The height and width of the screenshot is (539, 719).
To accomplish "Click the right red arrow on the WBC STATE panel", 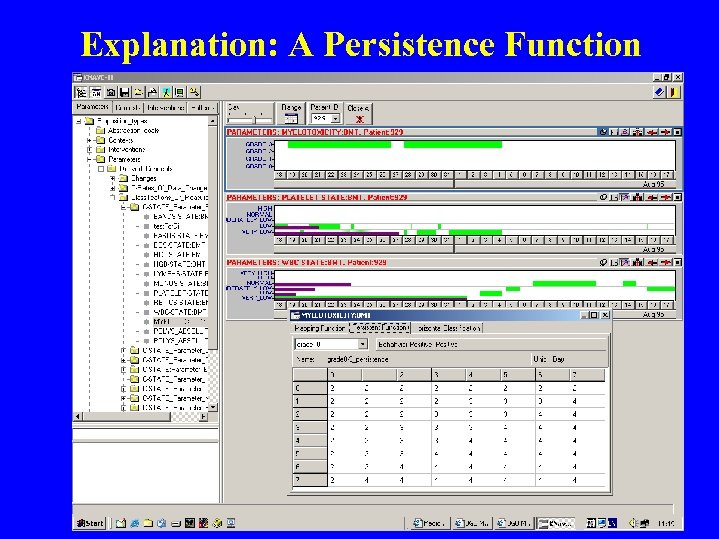I will 665,262.
